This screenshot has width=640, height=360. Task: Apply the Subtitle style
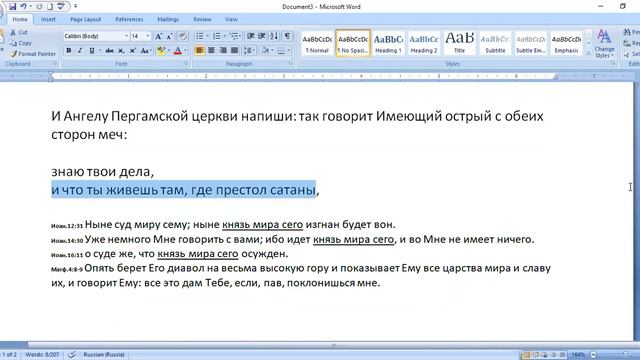[495, 43]
